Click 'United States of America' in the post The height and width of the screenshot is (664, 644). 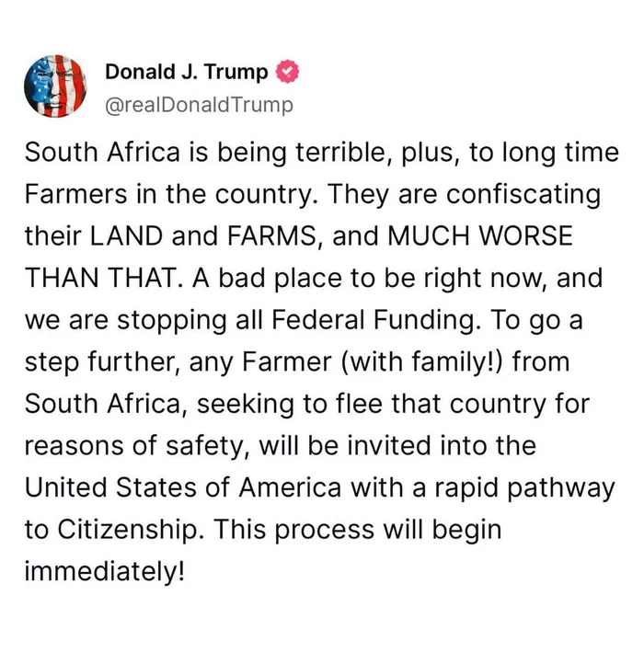pos(182,487)
